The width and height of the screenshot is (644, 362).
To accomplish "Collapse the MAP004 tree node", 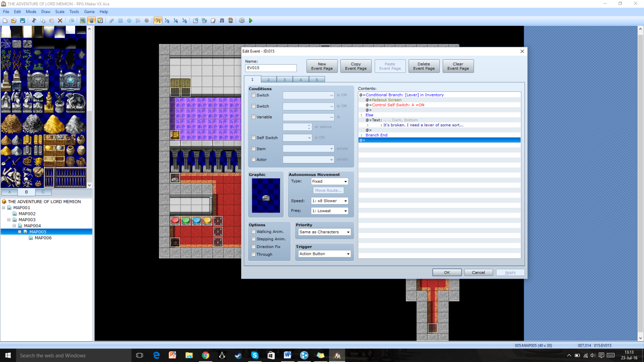I will (14, 226).
